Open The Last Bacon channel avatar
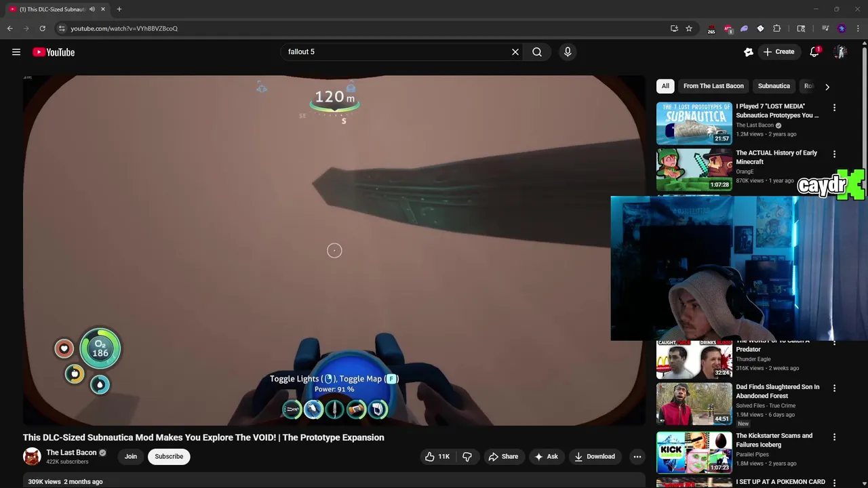868x488 pixels. 32,456
